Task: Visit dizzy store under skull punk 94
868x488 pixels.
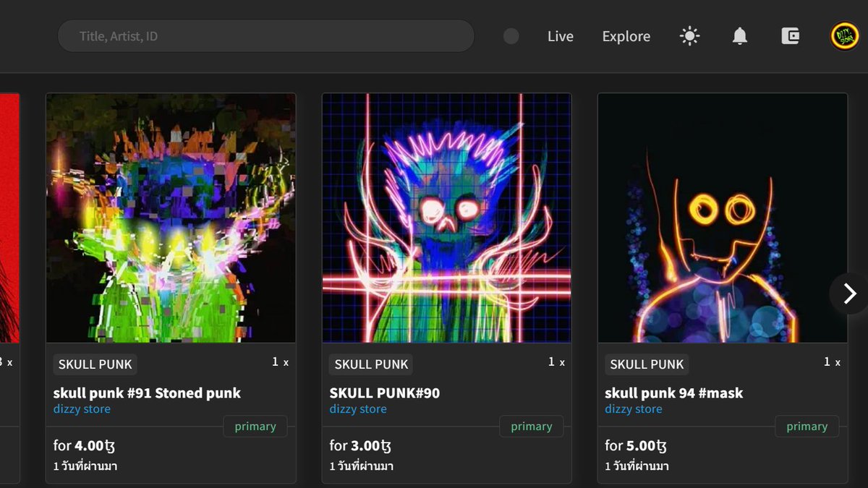Action: click(634, 409)
